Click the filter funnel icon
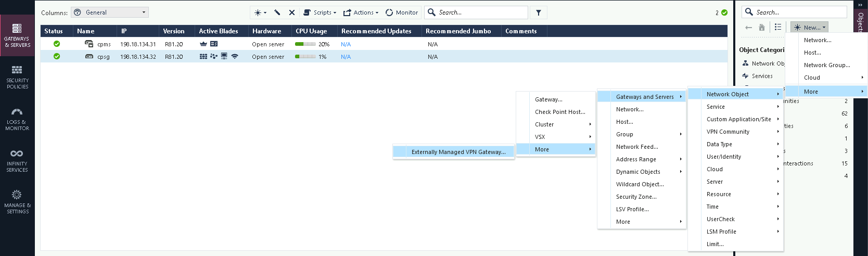 click(539, 12)
